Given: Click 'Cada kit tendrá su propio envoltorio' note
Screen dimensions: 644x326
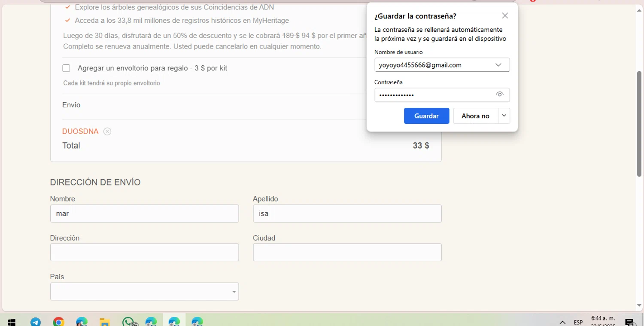Looking at the screenshot, I should (112, 83).
